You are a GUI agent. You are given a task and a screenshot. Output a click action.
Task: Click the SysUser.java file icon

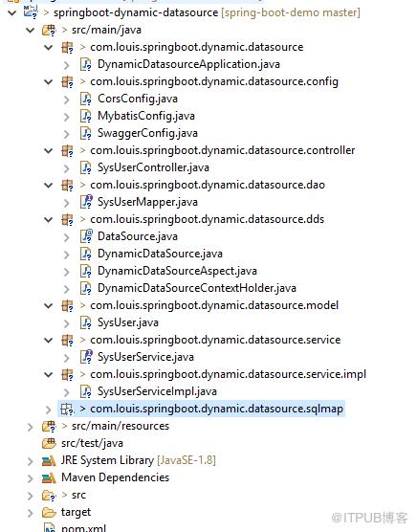[86, 322]
